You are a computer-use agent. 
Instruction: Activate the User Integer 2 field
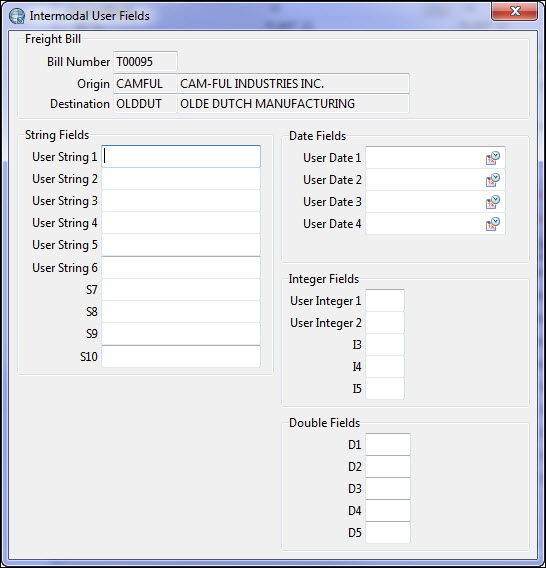(x=385, y=323)
